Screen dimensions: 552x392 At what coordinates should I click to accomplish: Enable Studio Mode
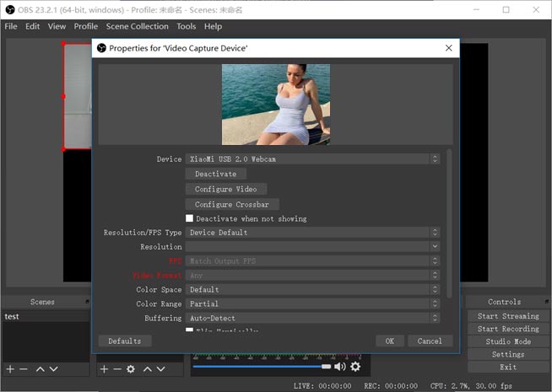point(508,341)
